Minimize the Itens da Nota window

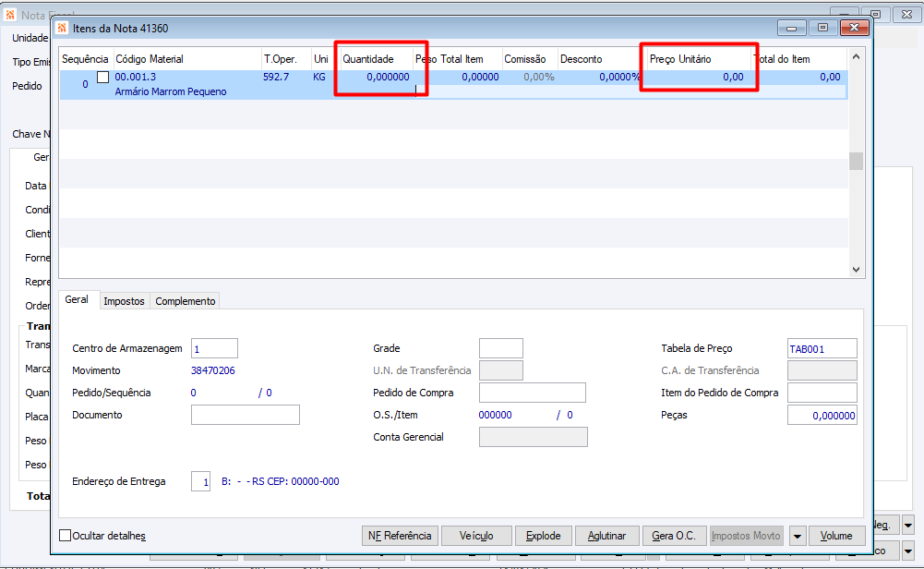click(791, 28)
